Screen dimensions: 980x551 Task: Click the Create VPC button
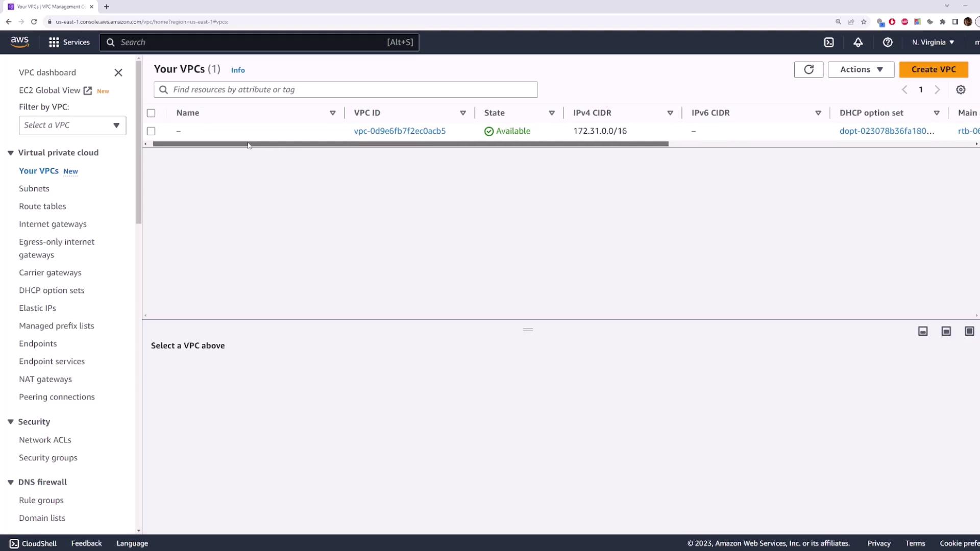[933, 69]
